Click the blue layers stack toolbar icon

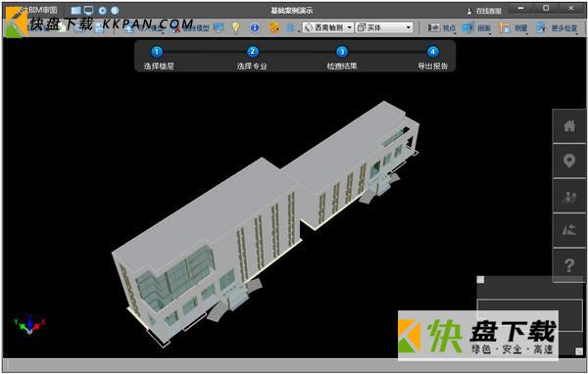click(290, 27)
